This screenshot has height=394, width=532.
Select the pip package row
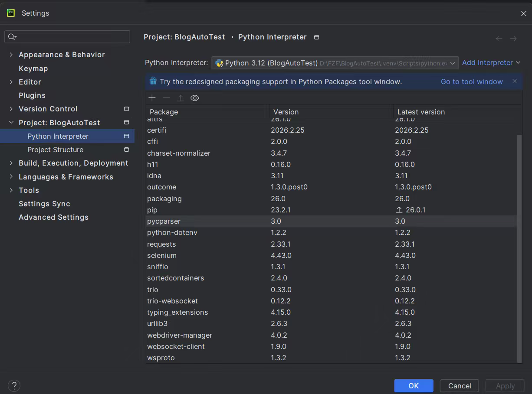[331, 210]
